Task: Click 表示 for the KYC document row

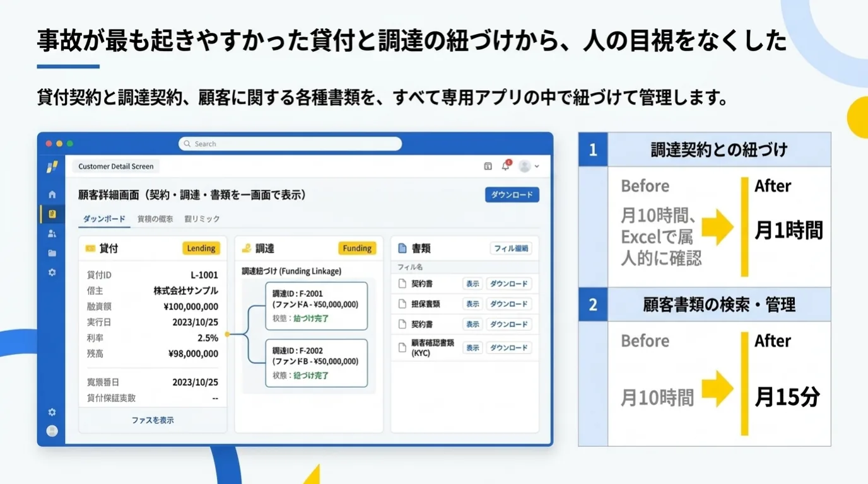Action: (472, 347)
